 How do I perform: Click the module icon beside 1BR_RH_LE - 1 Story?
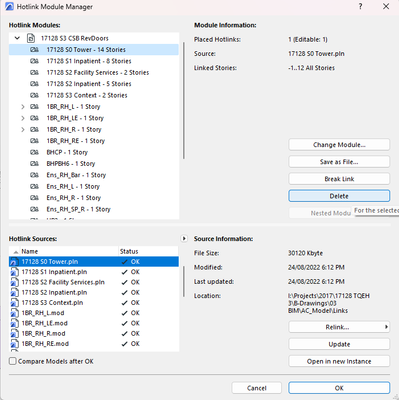34,118
